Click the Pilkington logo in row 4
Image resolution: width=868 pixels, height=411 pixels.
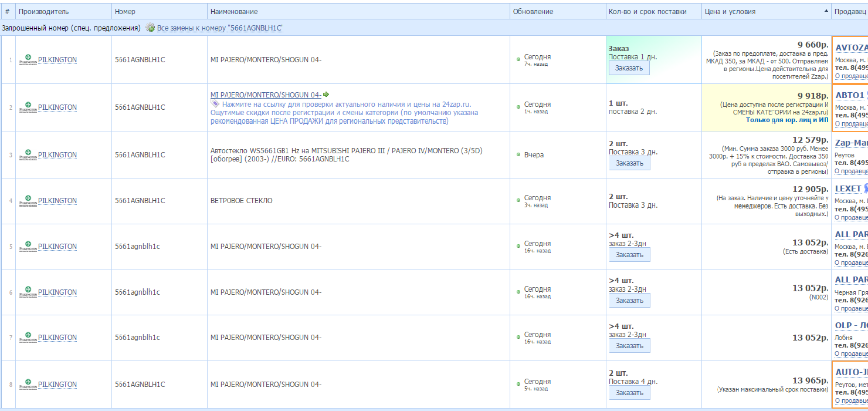click(28, 201)
